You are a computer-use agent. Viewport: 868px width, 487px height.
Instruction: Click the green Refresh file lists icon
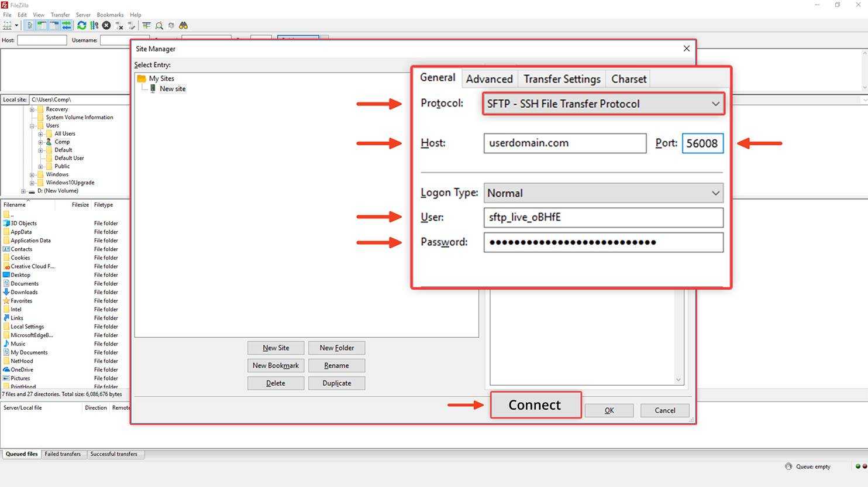coord(82,26)
